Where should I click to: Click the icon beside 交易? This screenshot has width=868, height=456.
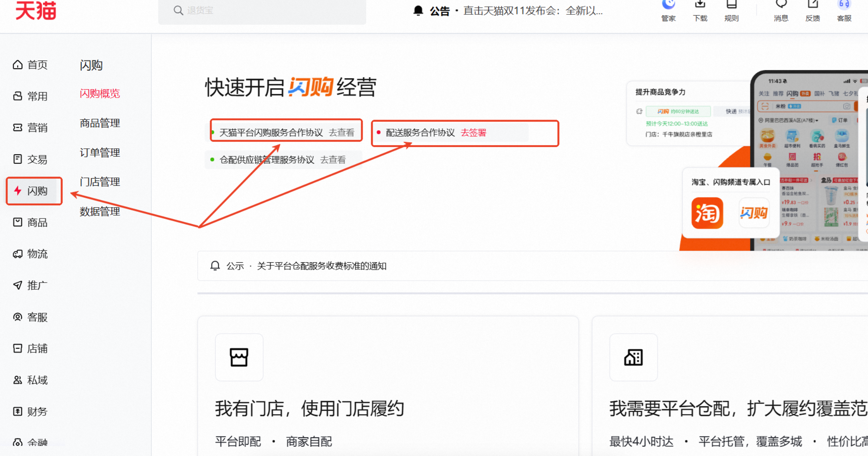point(18,159)
